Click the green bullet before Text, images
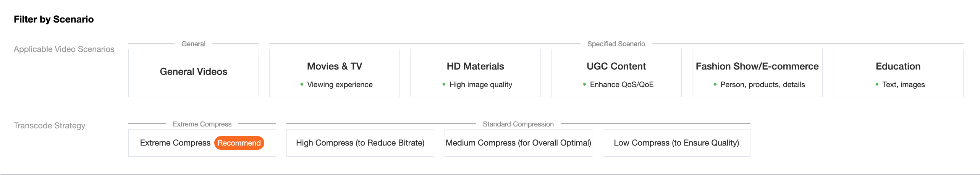The width and height of the screenshot is (980, 175). (877, 84)
